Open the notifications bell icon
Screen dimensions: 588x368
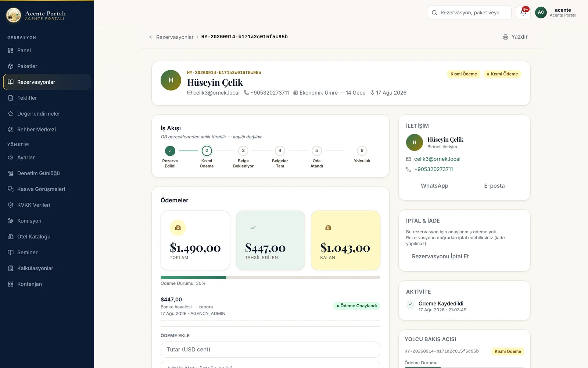tap(523, 13)
